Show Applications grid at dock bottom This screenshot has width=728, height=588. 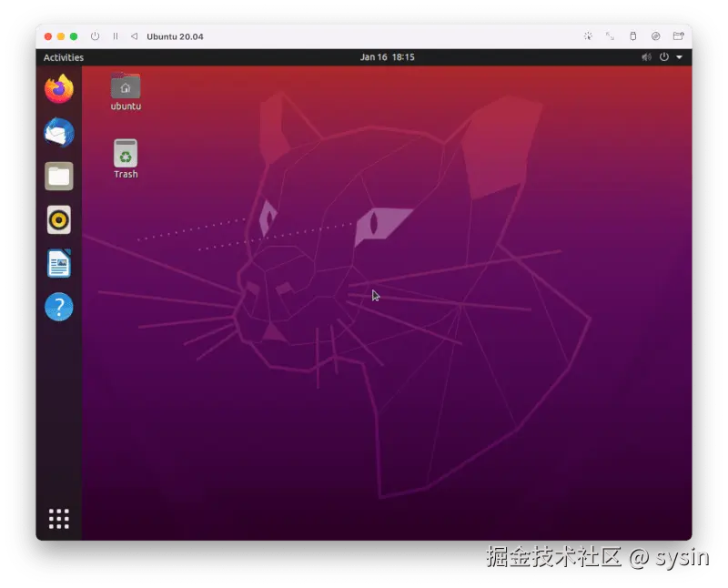coord(59,519)
